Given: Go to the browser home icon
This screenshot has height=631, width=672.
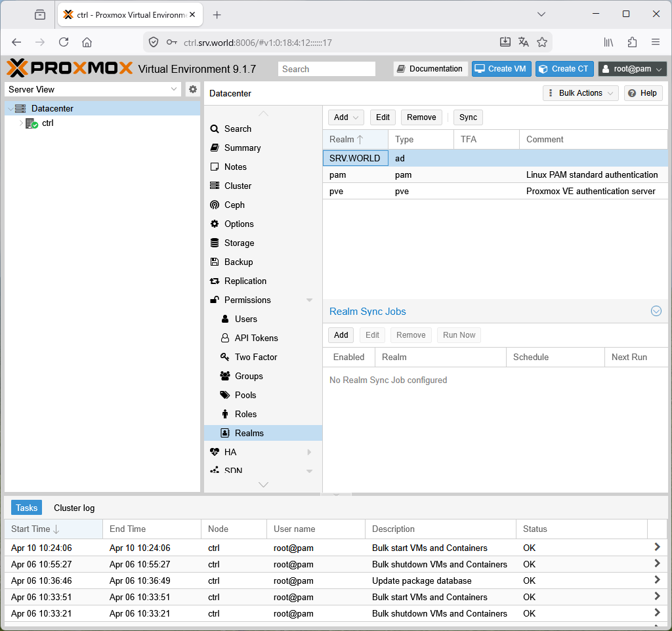Looking at the screenshot, I should point(87,42).
